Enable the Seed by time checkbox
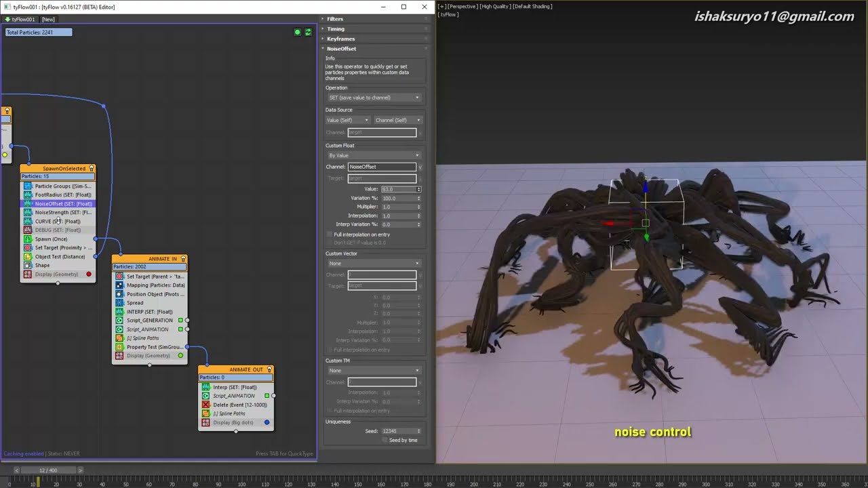 (385, 440)
